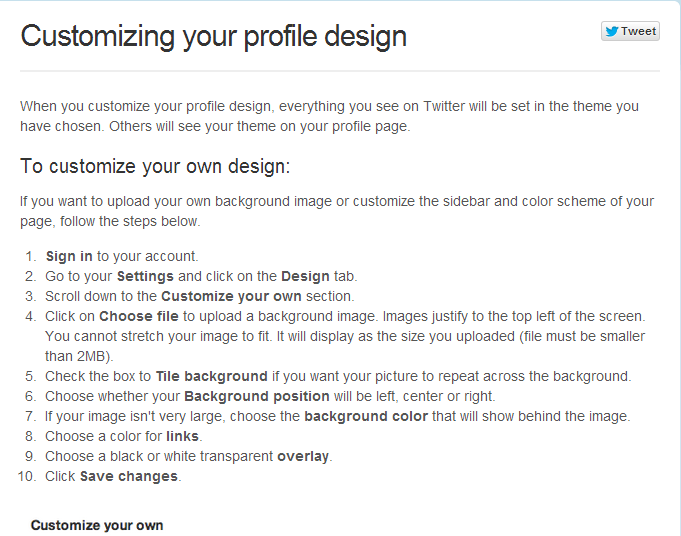Click the intro paragraph starting with When you customize
Image resolution: width=681 pixels, height=536 pixels.
329,116
